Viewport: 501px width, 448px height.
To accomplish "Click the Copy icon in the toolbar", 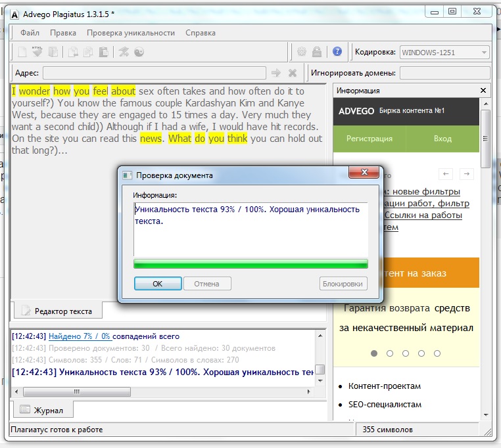I will coord(88,52).
